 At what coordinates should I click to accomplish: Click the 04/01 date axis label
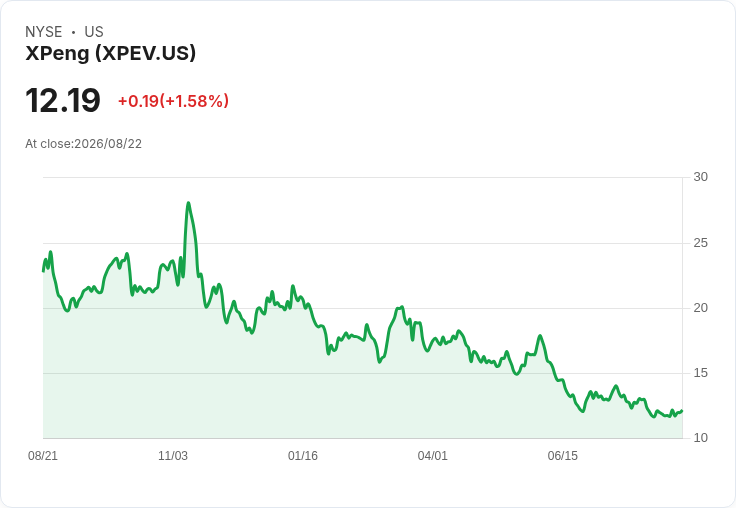433,455
